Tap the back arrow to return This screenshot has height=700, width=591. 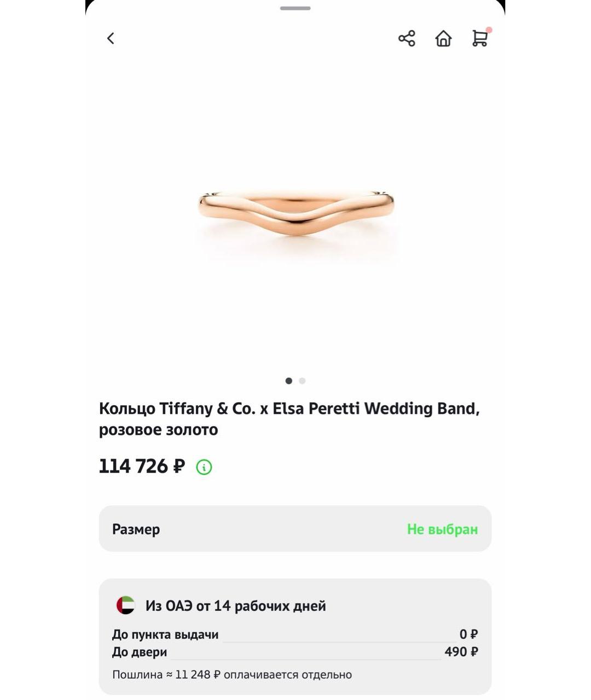point(111,38)
